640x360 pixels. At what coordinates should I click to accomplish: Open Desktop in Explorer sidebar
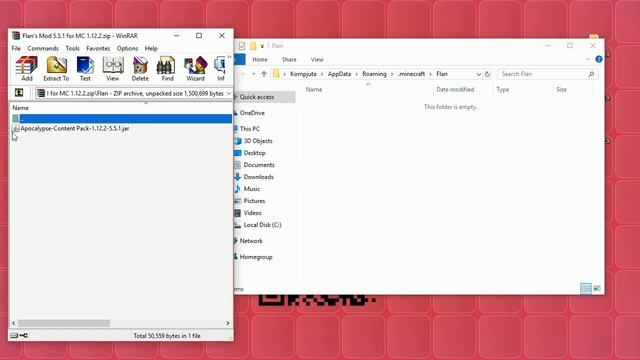254,153
